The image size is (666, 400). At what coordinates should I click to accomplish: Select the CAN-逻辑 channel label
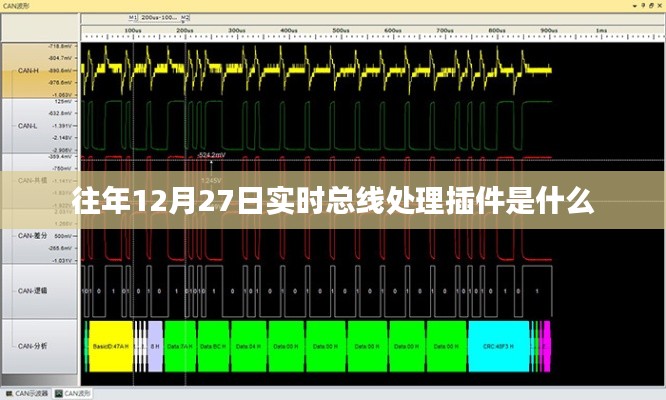tap(32, 291)
